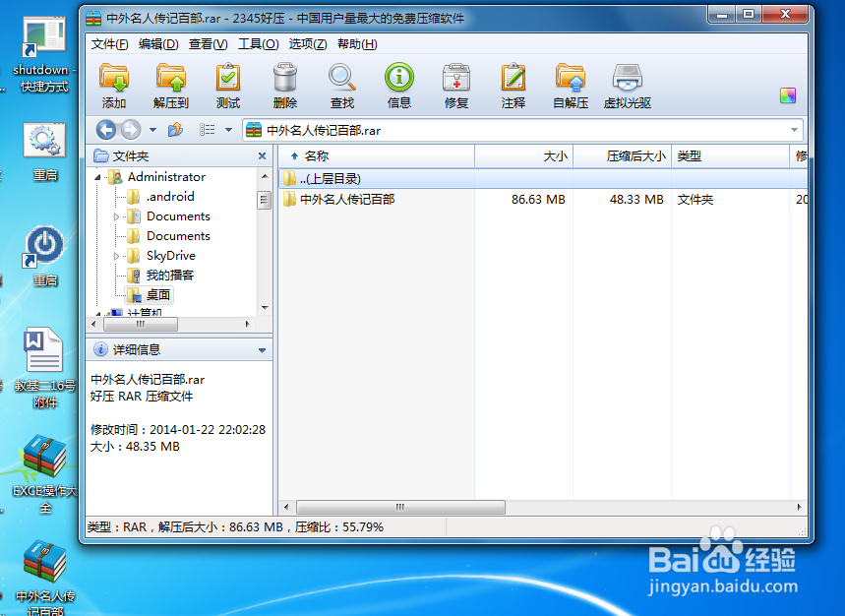Viewport: 845px width, 616px height.
Task: Sort by the 名称 column header
Action: tap(377, 156)
